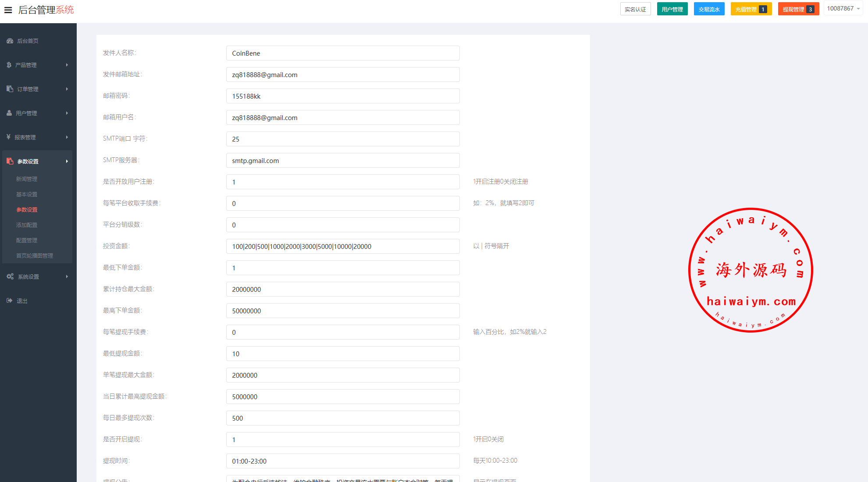Click the bitcoin icon beside 产品管理

point(9,65)
